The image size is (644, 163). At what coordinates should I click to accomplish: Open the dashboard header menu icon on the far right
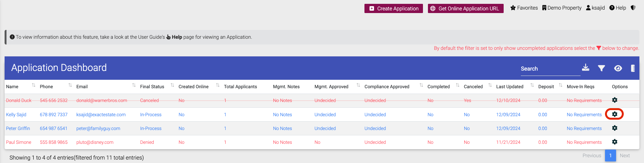point(633,68)
